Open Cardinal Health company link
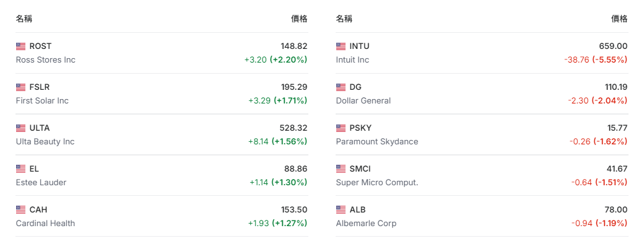 pos(46,223)
